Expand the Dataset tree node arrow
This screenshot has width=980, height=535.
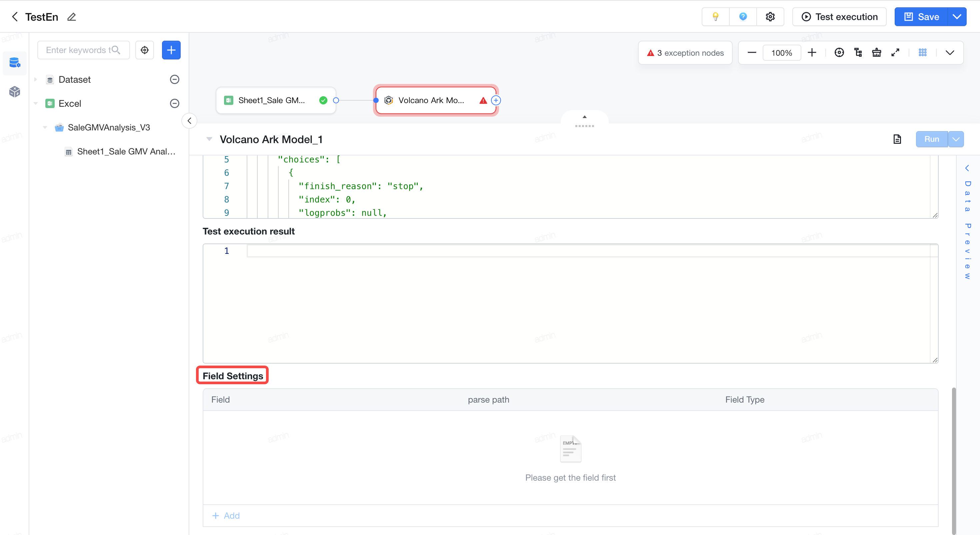[36, 79]
